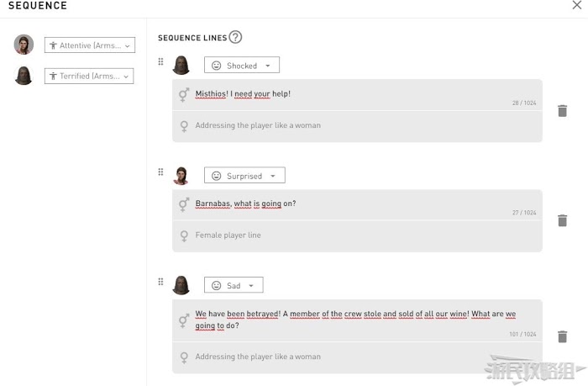Click the '101 / 1024' character counter
Screen dimensions: 588x386
point(522,334)
